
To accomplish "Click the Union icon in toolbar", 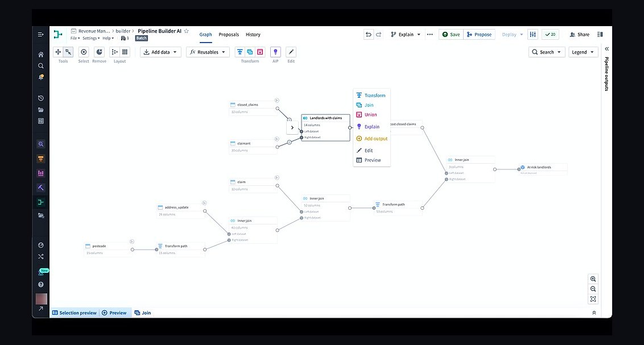I will pos(260,52).
